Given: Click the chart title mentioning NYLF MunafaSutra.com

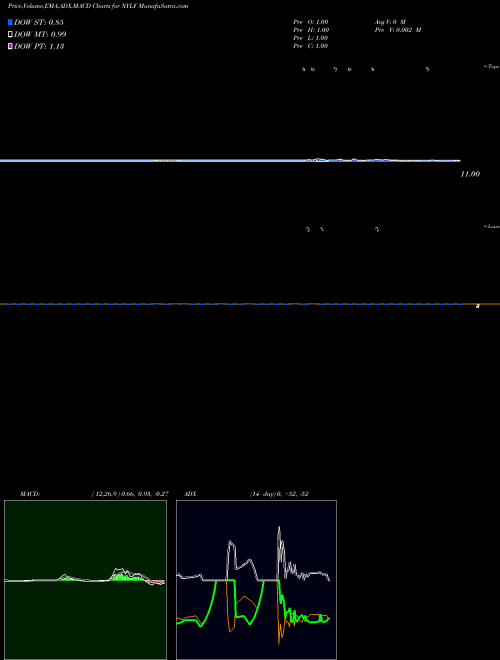Looking at the screenshot, I should click(98, 6).
